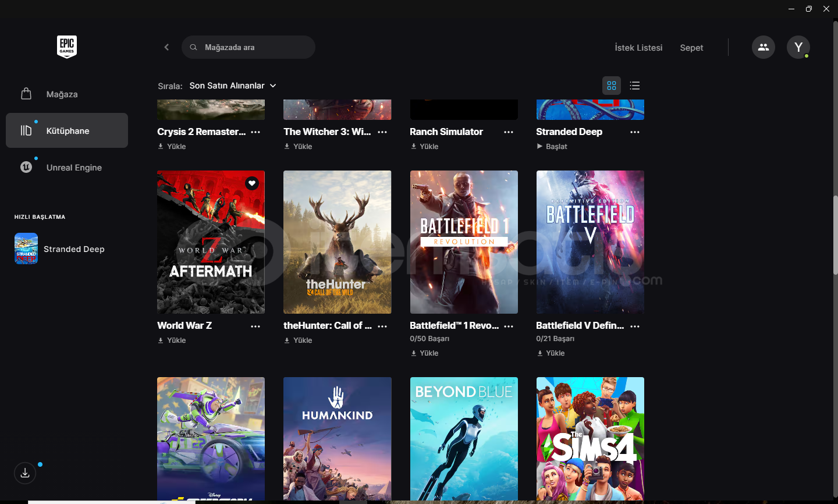This screenshot has width=838, height=504.
Task: Open the Y profile avatar menu
Action: pyautogui.click(x=798, y=47)
